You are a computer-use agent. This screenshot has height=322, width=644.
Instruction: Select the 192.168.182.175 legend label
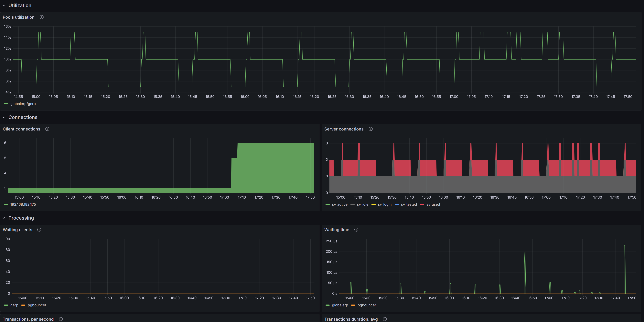(23, 204)
